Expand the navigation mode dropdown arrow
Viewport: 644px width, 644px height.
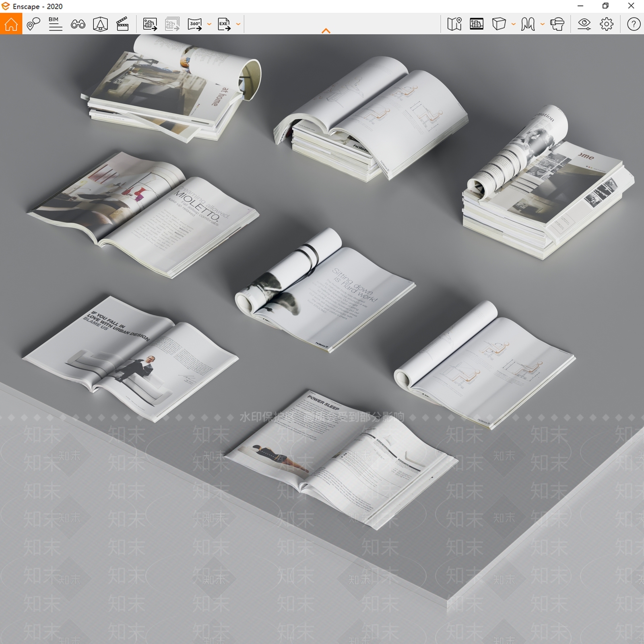point(542,24)
